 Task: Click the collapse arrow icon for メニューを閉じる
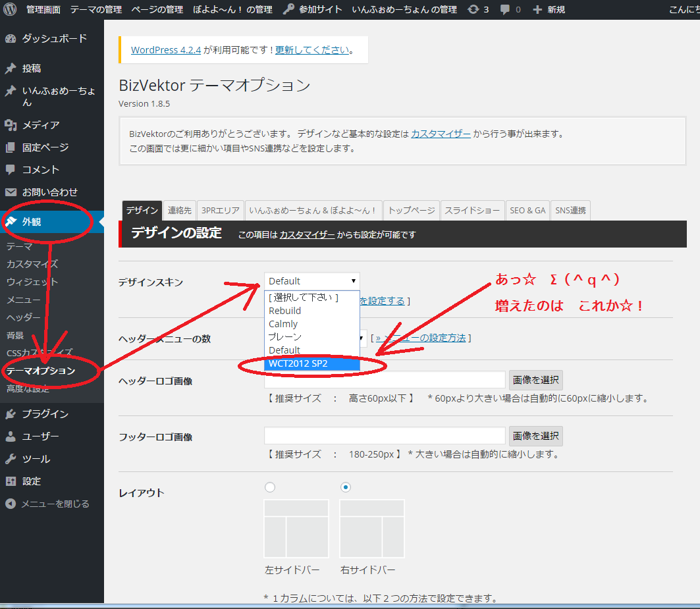point(11,504)
